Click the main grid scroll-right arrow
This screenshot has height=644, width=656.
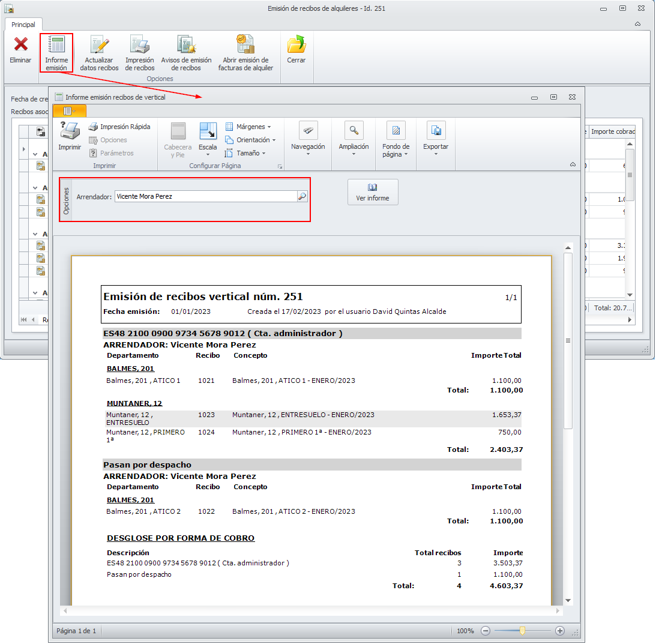(x=630, y=320)
